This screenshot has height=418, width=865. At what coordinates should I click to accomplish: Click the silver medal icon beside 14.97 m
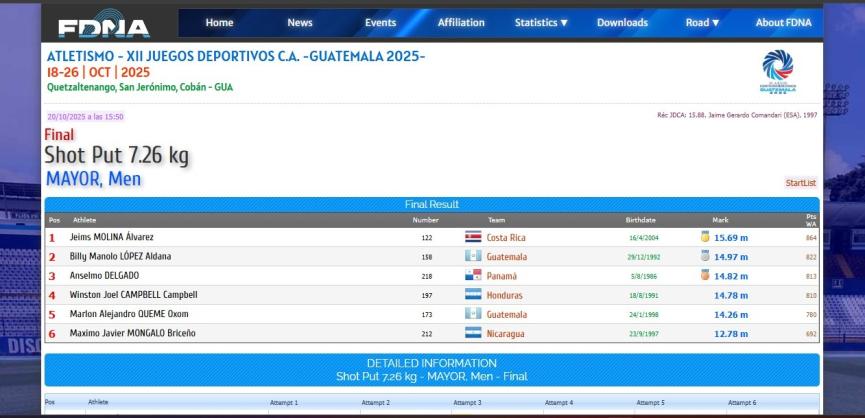705,257
